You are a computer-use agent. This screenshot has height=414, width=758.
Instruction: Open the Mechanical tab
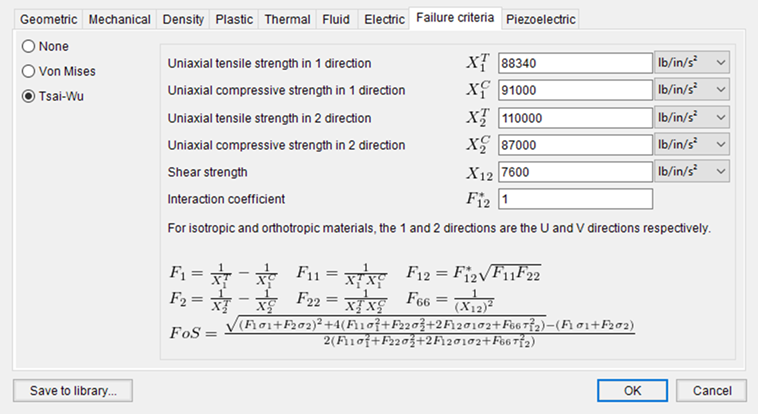(x=119, y=19)
